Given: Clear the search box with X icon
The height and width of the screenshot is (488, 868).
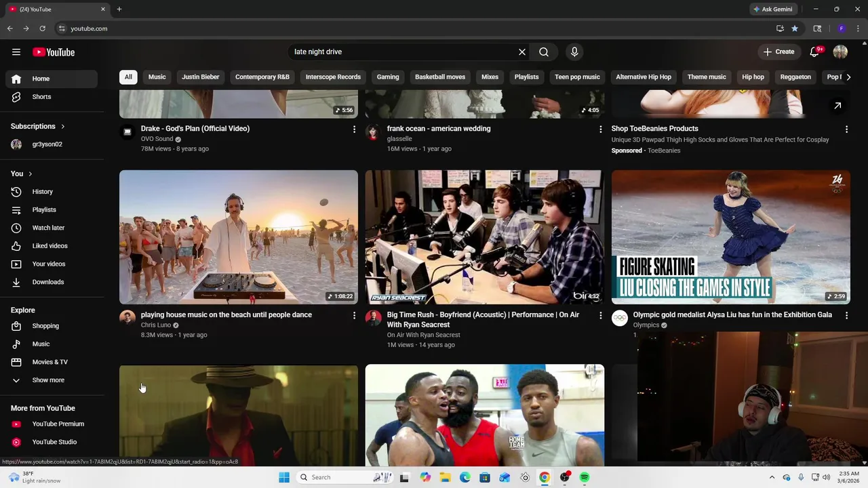Looking at the screenshot, I should click(x=522, y=52).
